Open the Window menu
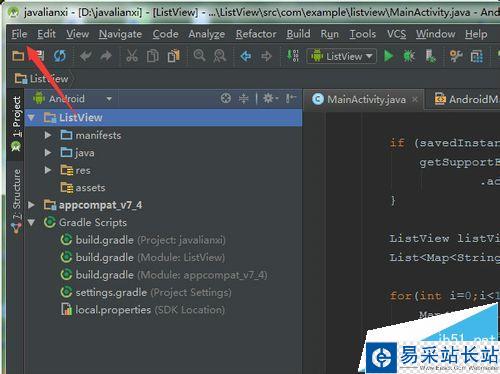500x374 pixels. [x=435, y=34]
